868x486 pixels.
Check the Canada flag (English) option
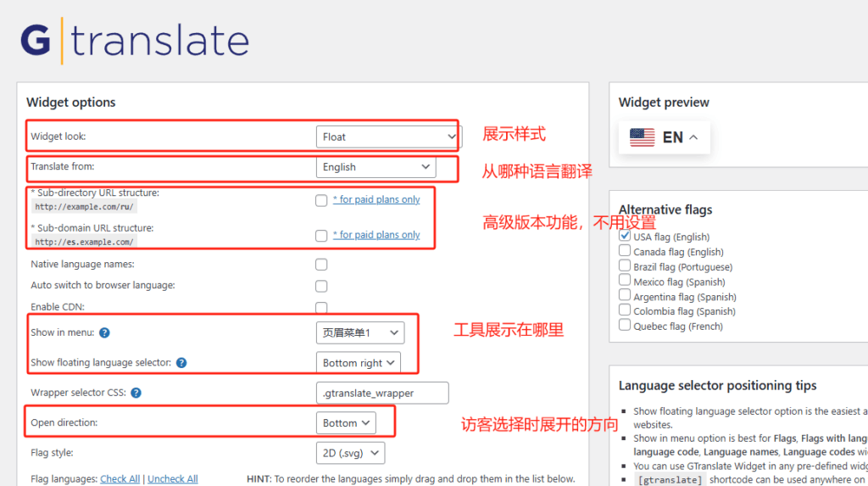[625, 251]
